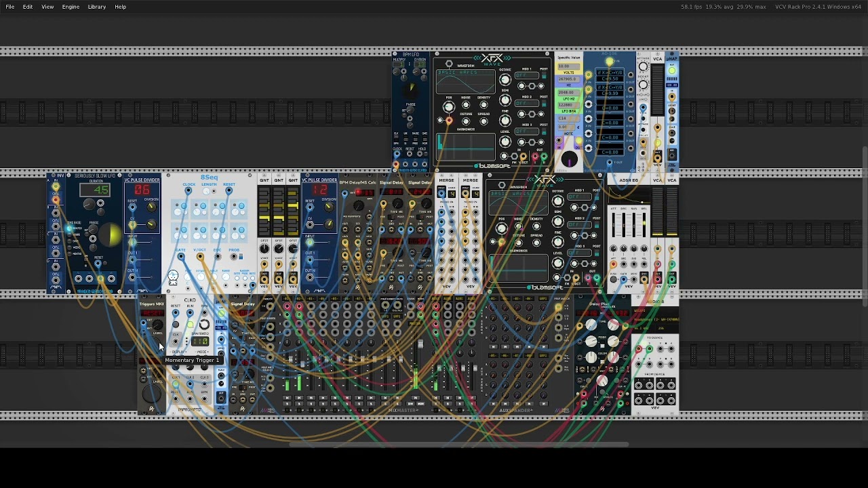Click the RESET button on CLKD
Screen dimensions: 868x488
coord(176,325)
